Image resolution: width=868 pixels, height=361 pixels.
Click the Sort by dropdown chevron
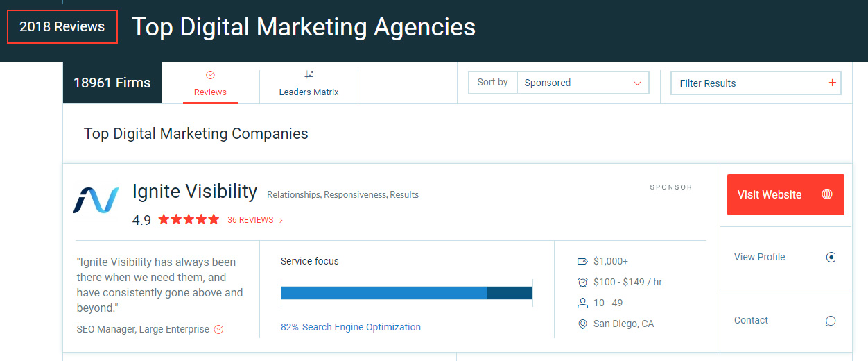(637, 83)
